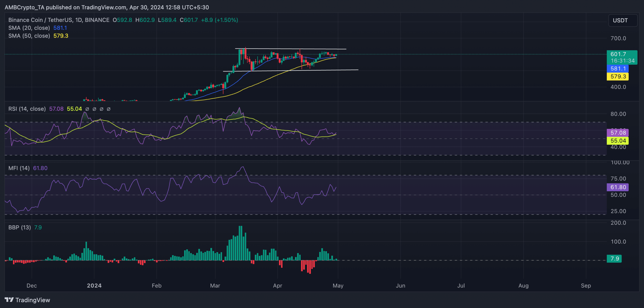Click the last RSI null-value symbol
This screenshot has height=308, width=644.
(x=109, y=109)
